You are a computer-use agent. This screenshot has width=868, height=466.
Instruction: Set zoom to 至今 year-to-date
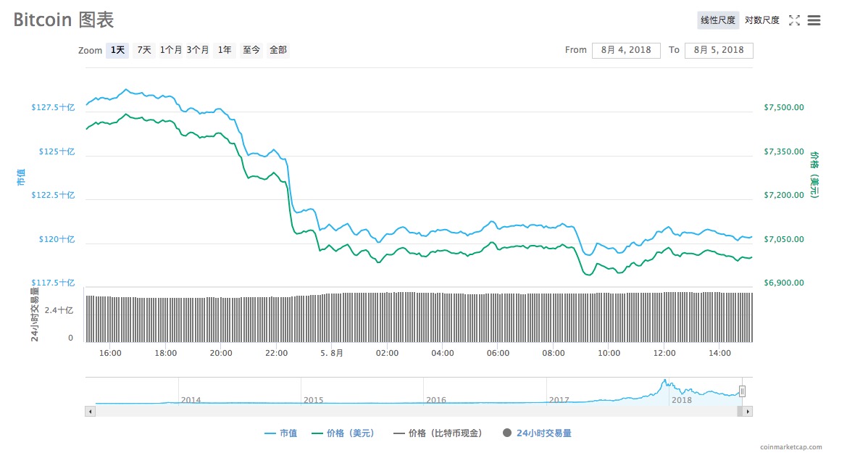point(251,50)
